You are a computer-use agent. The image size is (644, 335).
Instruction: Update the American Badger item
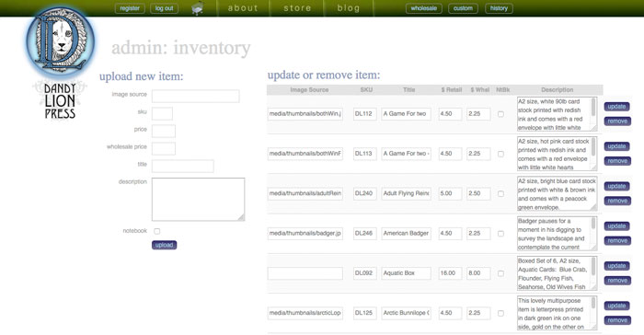617,226
